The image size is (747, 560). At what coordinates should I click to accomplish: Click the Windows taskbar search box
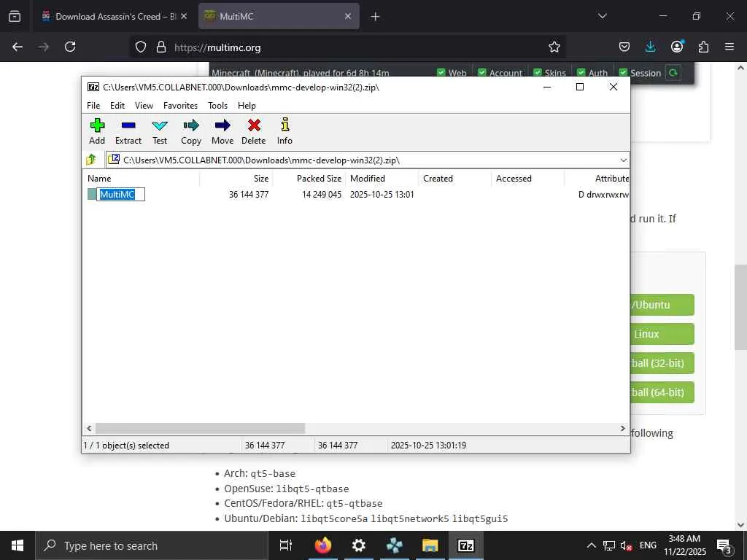coord(152,545)
